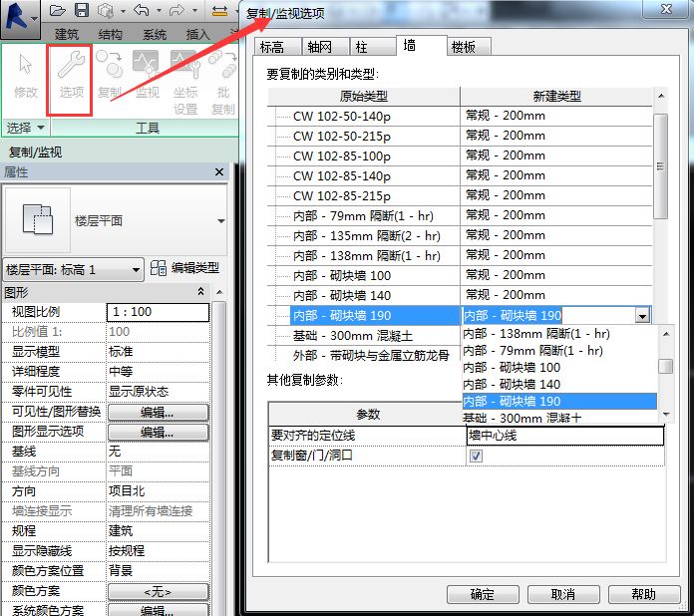Click the 视图比例 1 : 100 field

pos(158,312)
